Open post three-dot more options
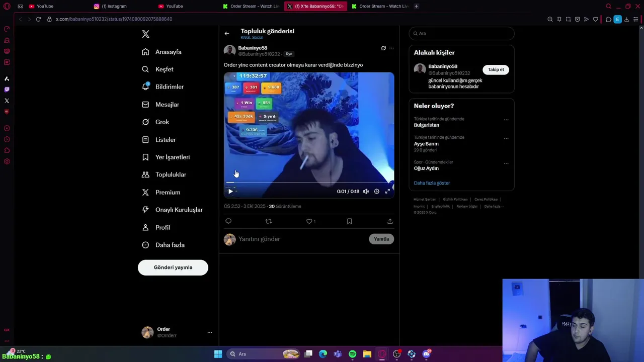Image resolution: width=644 pixels, height=362 pixels. [391, 48]
